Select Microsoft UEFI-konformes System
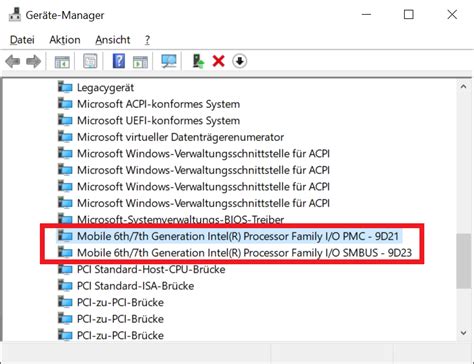 click(158, 120)
